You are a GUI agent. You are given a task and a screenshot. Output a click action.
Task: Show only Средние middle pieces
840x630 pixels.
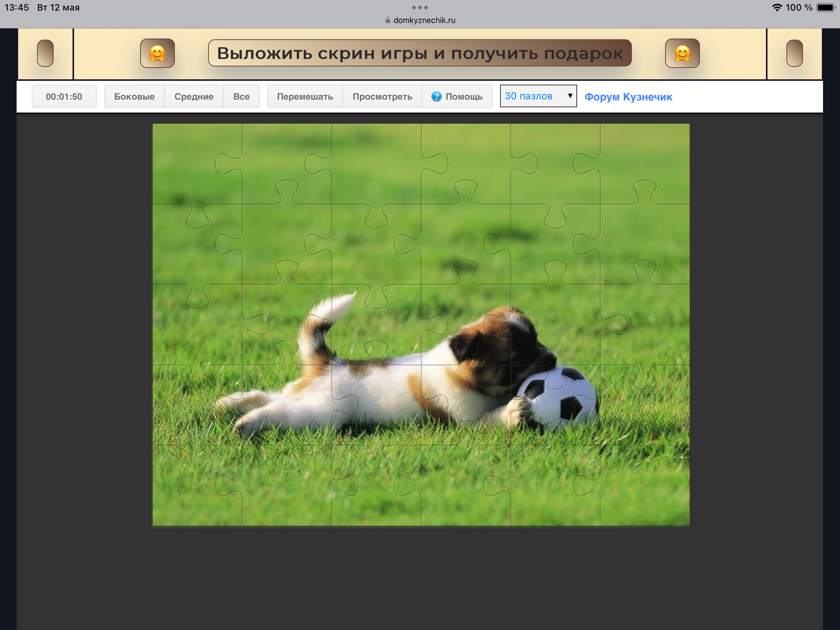click(x=194, y=96)
